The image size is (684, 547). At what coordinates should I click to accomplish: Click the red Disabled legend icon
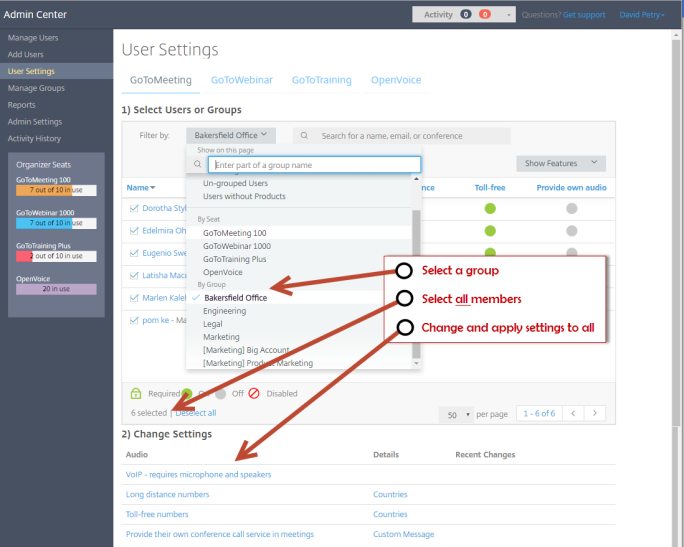click(x=254, y=393)
